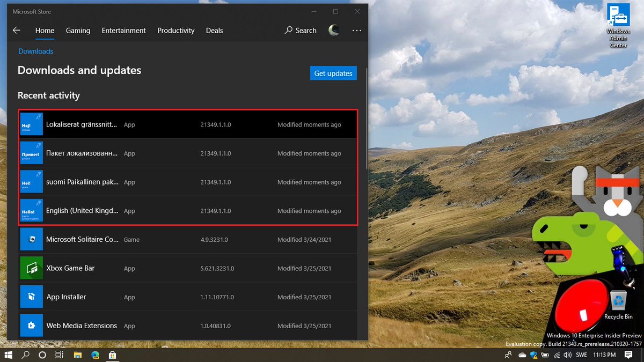Viewport: 644px width, 362px height.
Task: Click version 1.0.40831.0 in Web Media row
Action: coord(216,326)
